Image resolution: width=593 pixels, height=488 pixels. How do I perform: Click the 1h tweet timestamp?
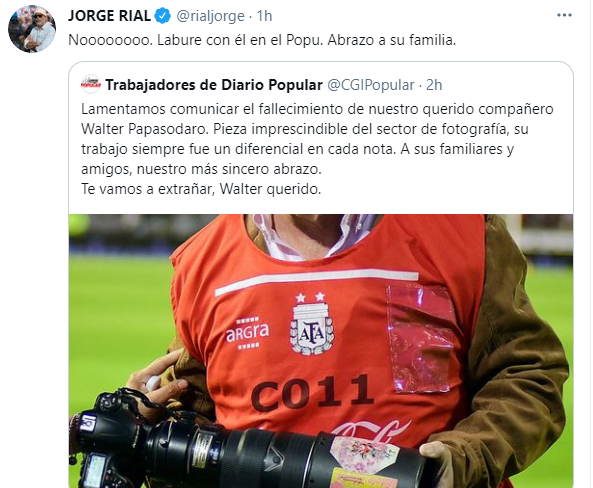click(264, 16)
